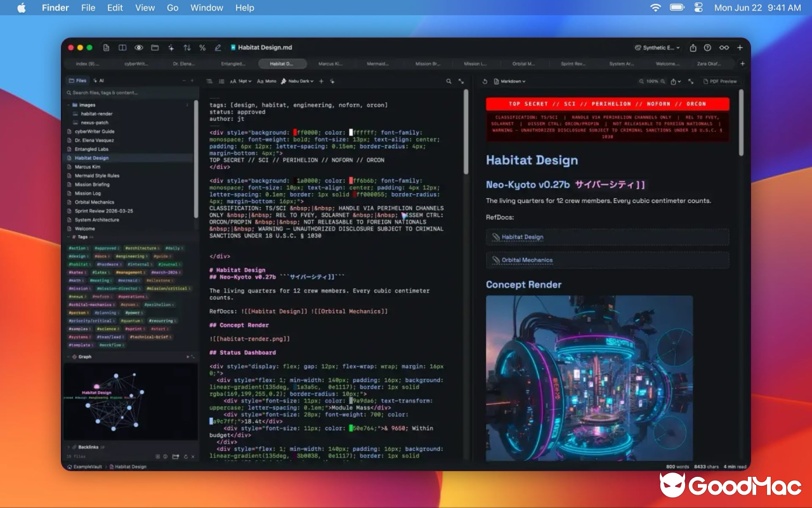This screenshot has height=508, width=812.
Task: Add a new tab with plus button
Action: tap(742, 63)
